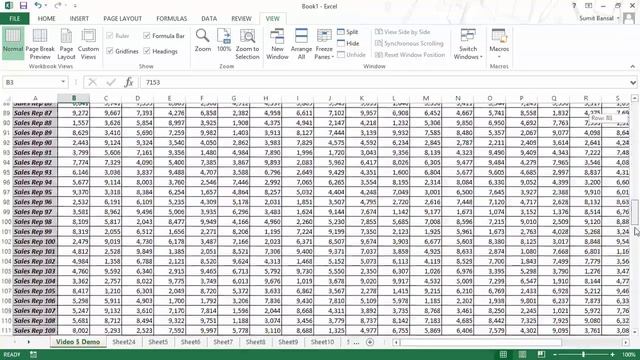Select the Sheet24 tab
This screenshot has height=360, width=640.
coord(124,342)
